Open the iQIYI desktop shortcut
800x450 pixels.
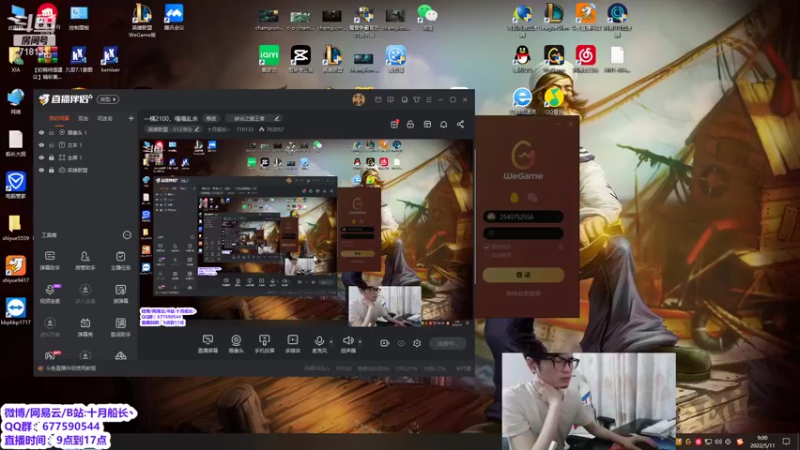(x=269, y=59)
